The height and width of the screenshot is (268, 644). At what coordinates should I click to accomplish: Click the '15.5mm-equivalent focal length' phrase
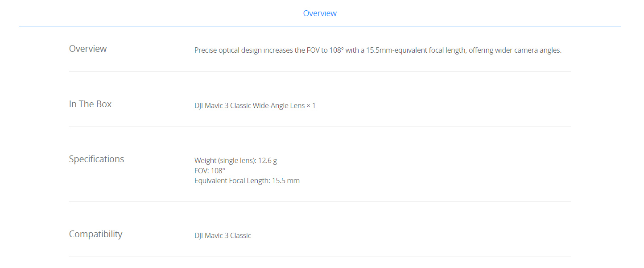416,50
